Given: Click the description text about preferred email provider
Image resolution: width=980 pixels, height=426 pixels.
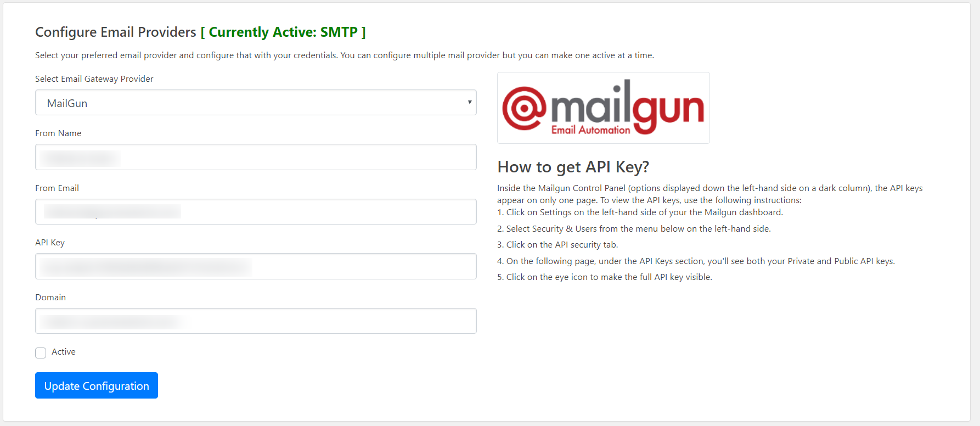Looking at the screenshot, I should [x=345, y=55].
